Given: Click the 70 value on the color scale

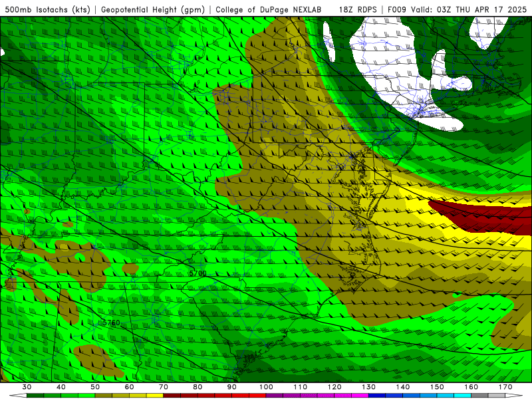Looking at the screenshot, I should point(164,387).
